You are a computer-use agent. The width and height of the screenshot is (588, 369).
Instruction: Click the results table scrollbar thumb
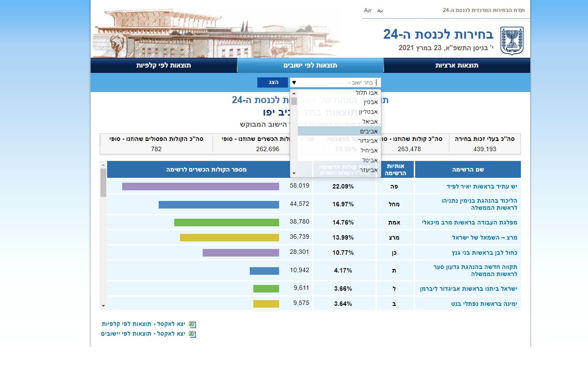tap(103, 182)
